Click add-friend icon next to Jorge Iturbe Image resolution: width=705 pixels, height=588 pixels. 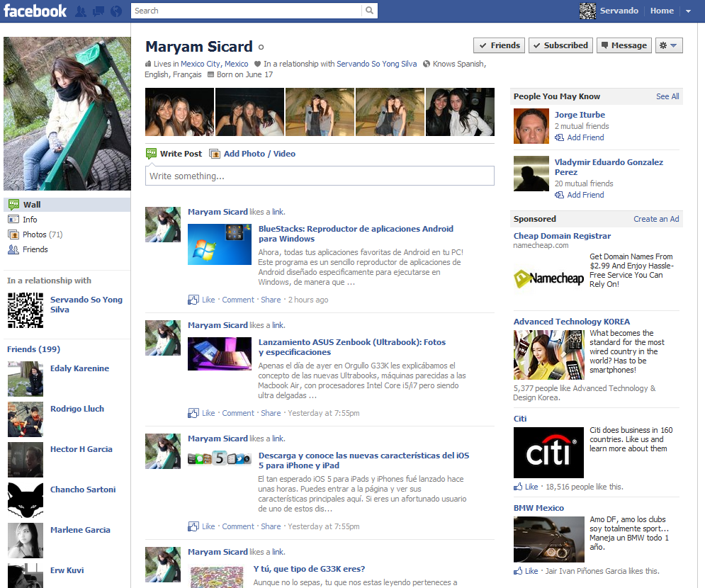pyautogui.click(x=559, y=137)
